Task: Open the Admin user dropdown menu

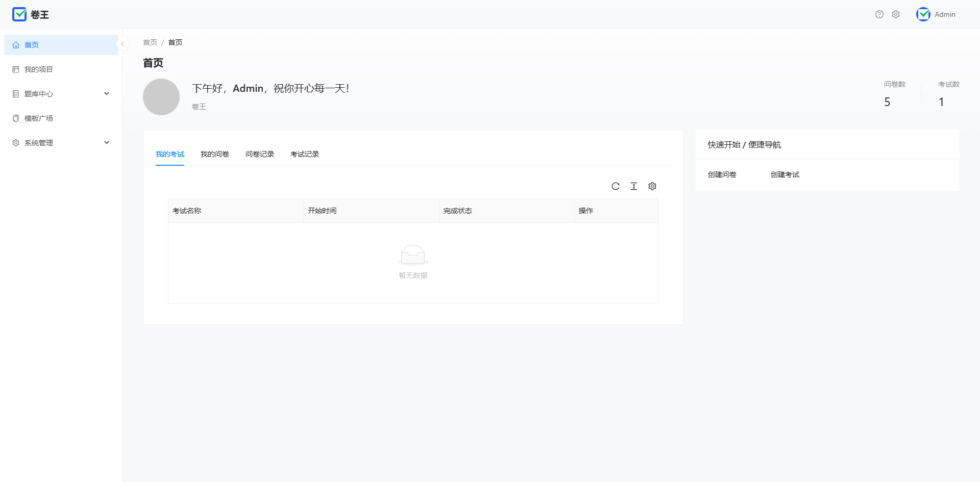Action: pos(945,14)
